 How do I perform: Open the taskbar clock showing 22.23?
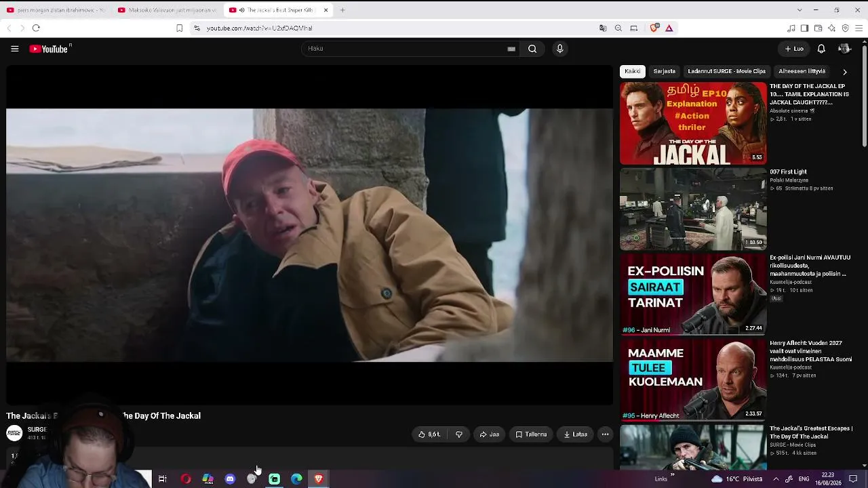[828, 479]
